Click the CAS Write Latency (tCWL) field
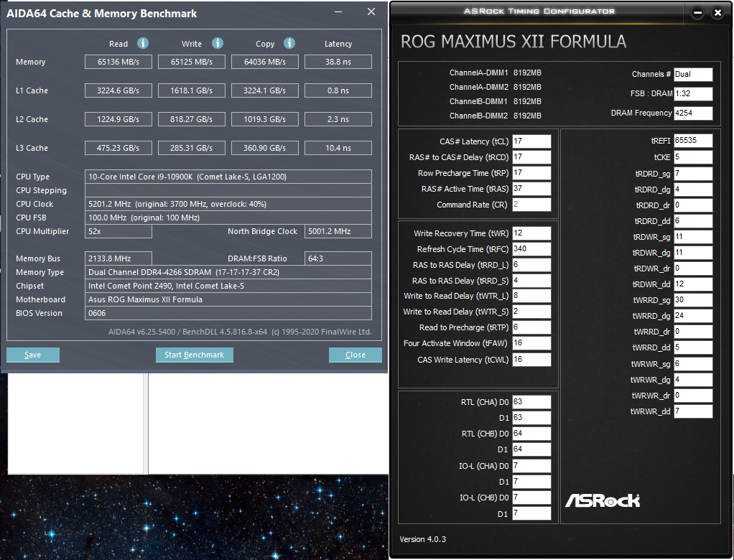 531,360
